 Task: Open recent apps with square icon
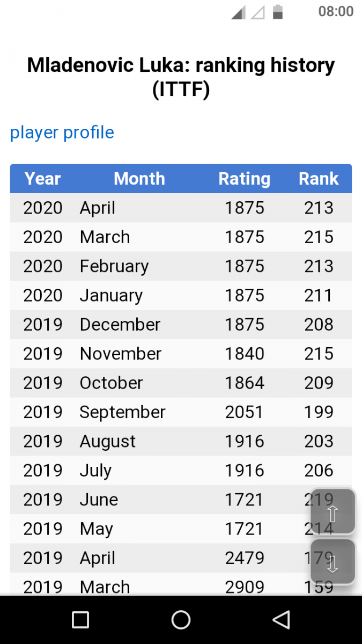click(80, 620)
